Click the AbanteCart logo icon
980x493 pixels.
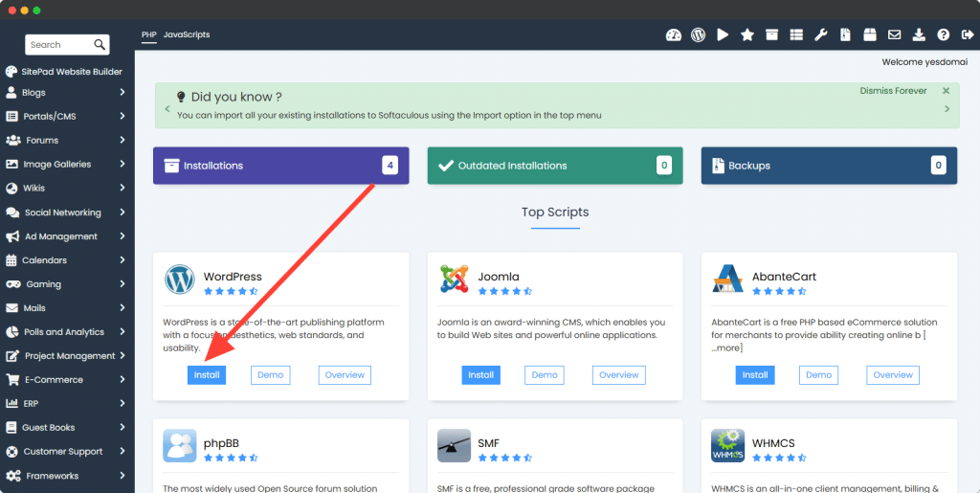(x=727, y=279)
